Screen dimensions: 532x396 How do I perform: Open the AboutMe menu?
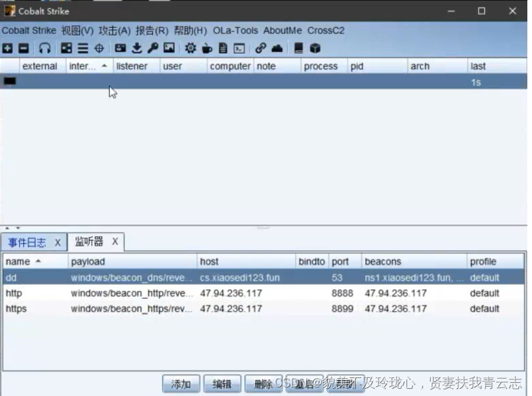click(x=283, y=31)
